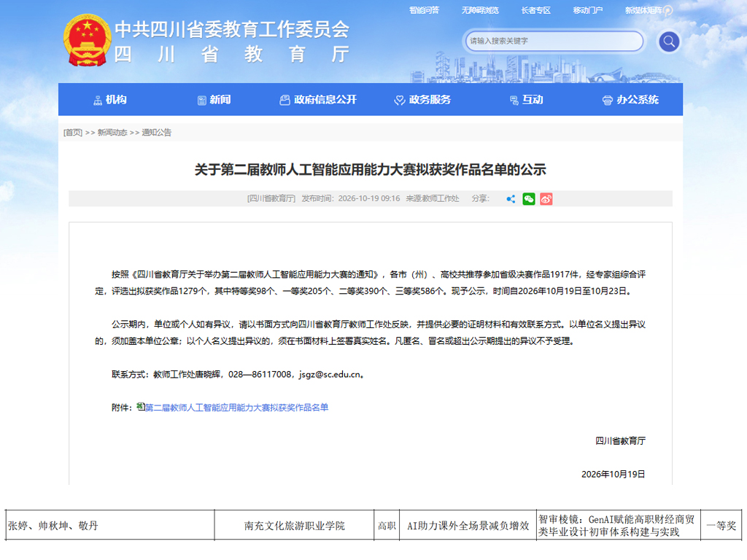
Task: Open 新媒体矩阵 link
Action: [644, 10]
